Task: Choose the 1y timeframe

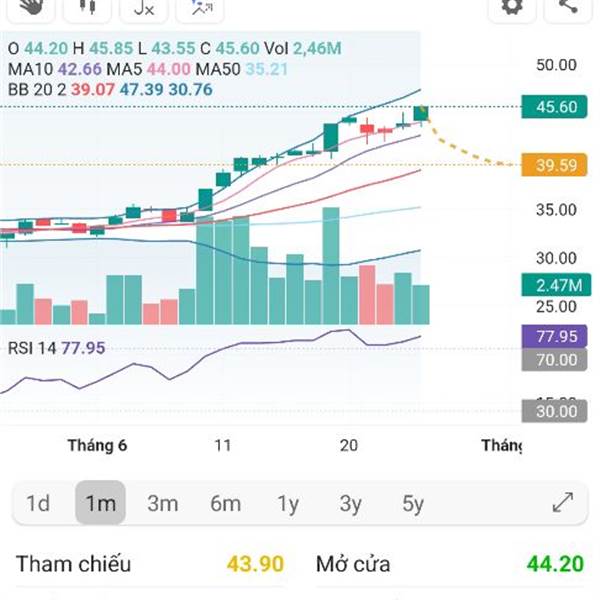Action: 288,503
